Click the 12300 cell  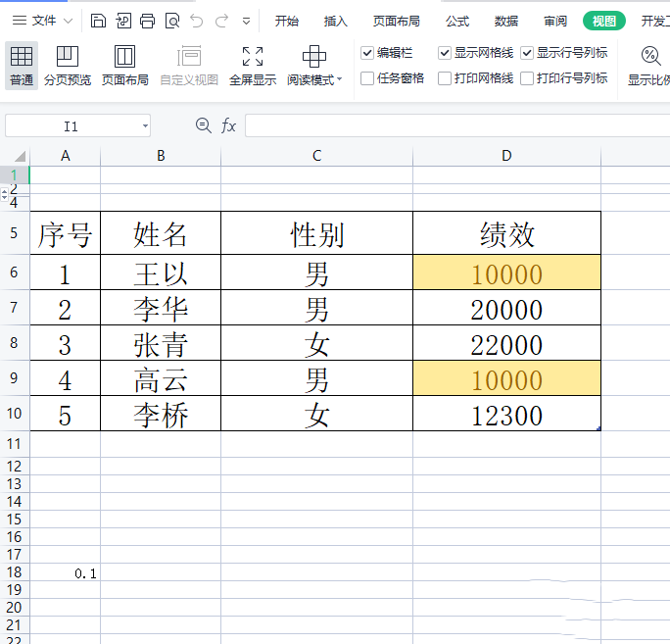tap(506, 413)
